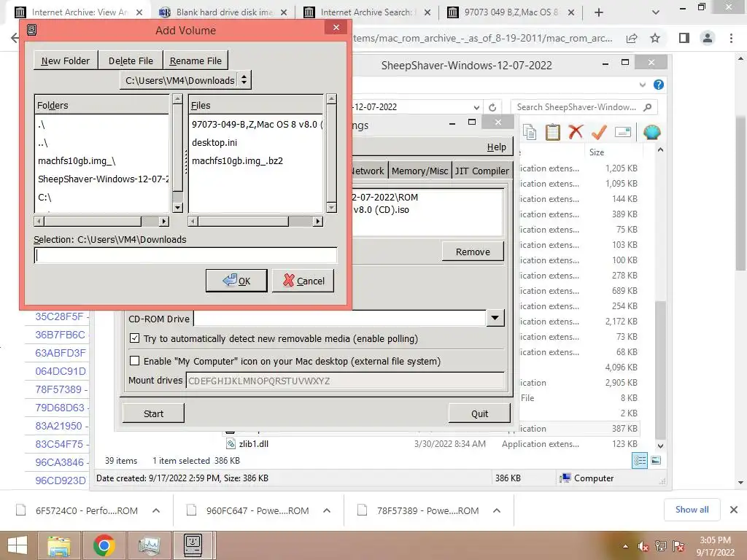Select the Mac OS v8.0 (CD).iso volume entry
Viewport: 747px width, 560px height.
(381, 209)
